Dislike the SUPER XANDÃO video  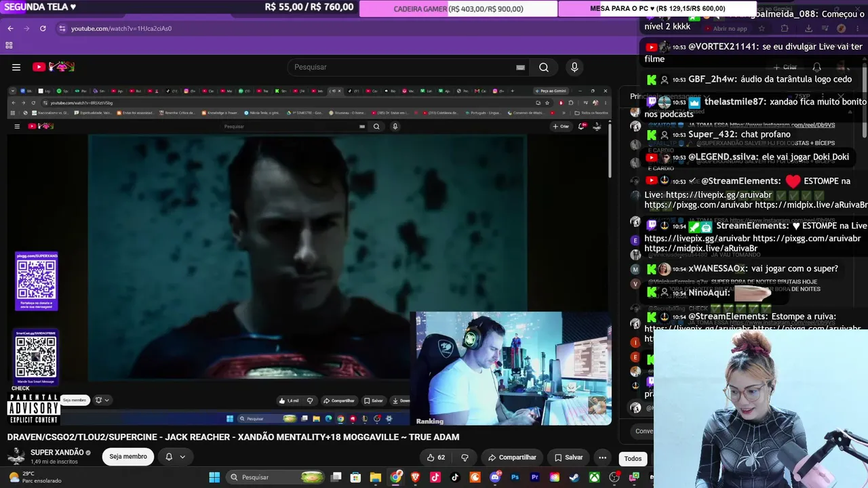[x=465, y=457]
